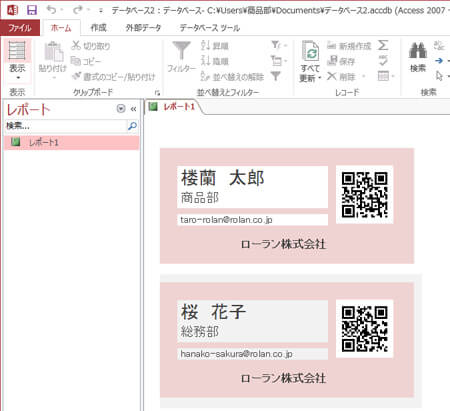The height and width of the screenshot is (411, 450).
Task: Click the QR code on 楼蘭 太郎 card
Action: pyautogui.click(x=364, y=195)
